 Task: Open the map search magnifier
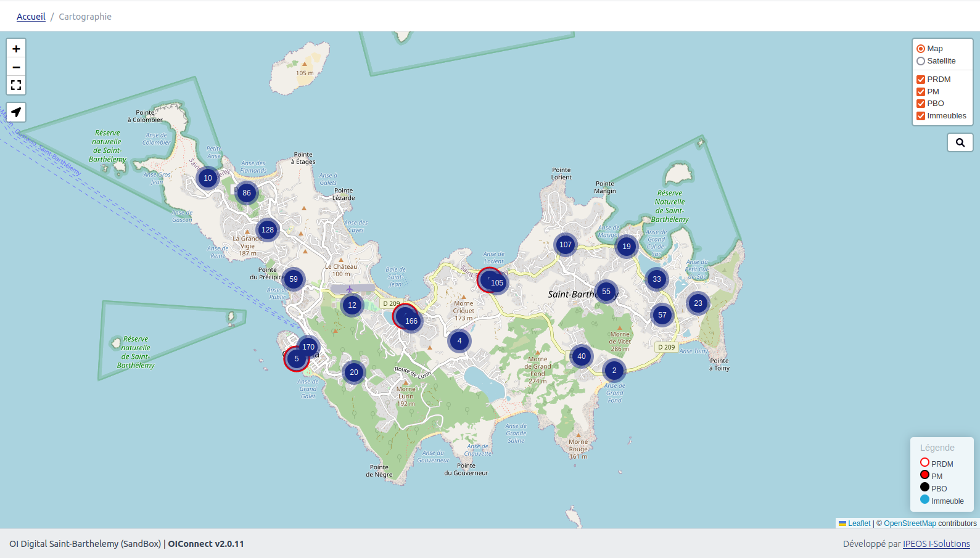tap(960, 142)
